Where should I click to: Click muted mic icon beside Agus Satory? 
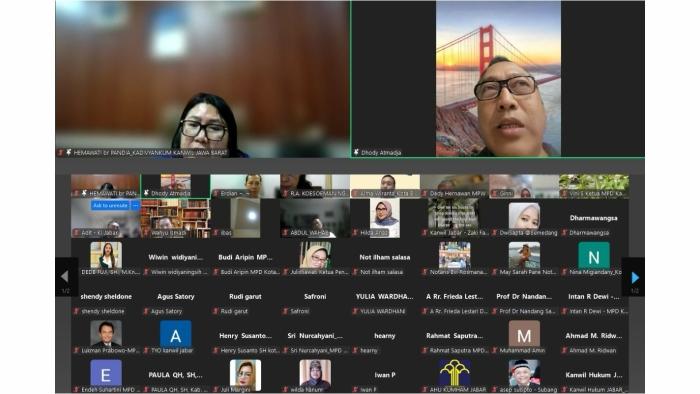146,311
